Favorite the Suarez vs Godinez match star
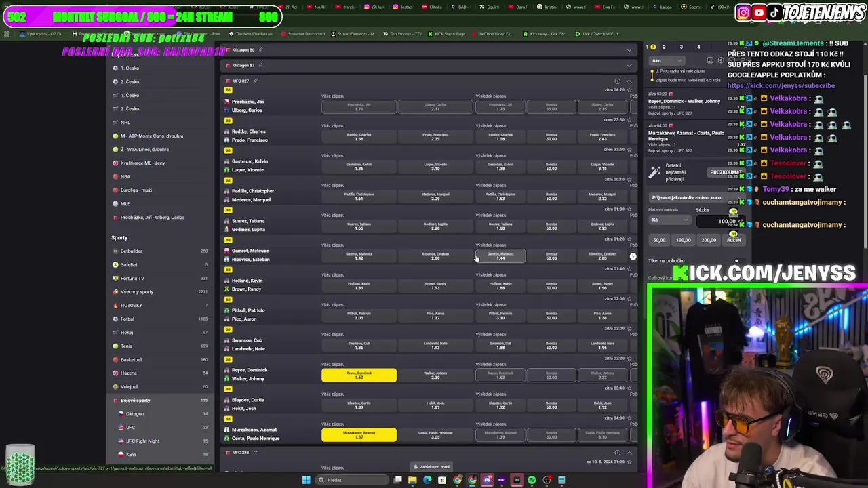Screen dimensions: 868x488 point(629,209)
